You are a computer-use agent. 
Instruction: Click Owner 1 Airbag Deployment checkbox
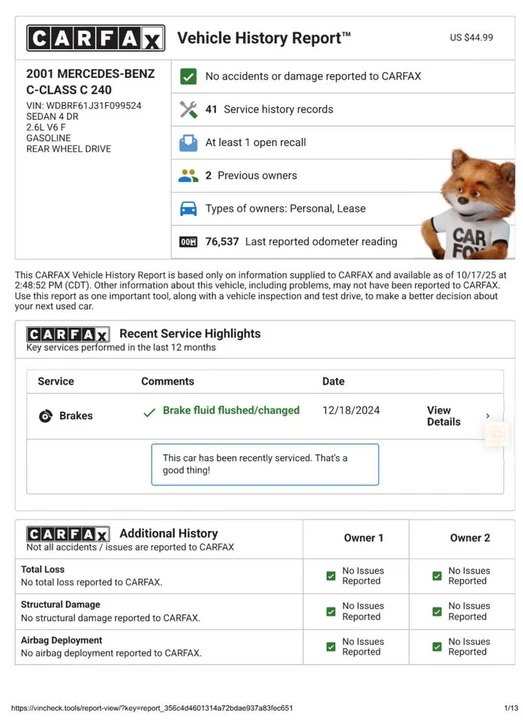coord(331,647)
